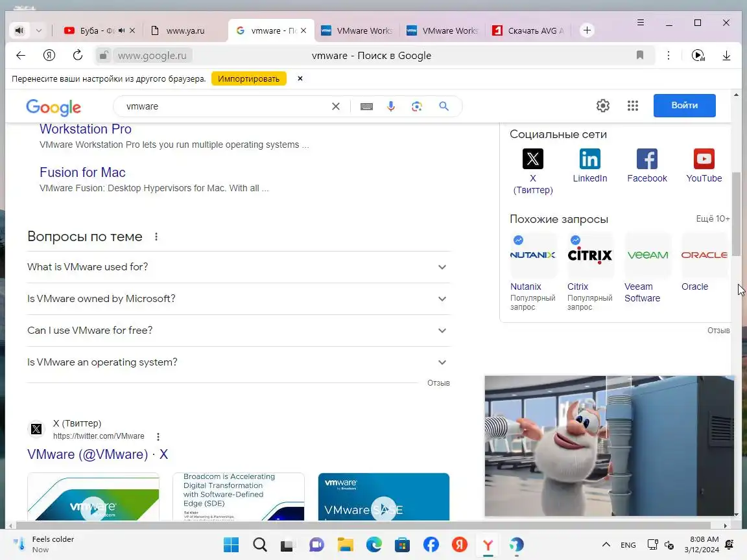This screenshot has width=747, height=560.
Task: Open browser hamburger menu in title bar
Action: [641, 23]
